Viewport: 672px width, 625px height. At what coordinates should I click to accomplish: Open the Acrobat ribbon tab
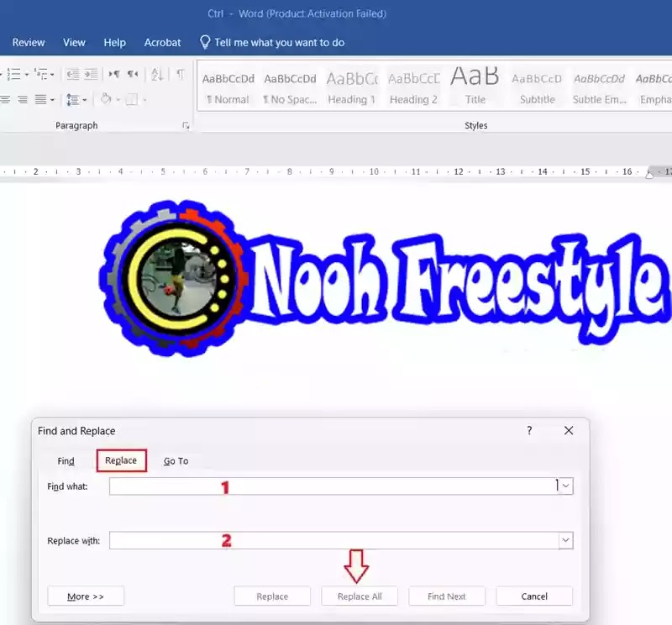click(x=162, y=43)
